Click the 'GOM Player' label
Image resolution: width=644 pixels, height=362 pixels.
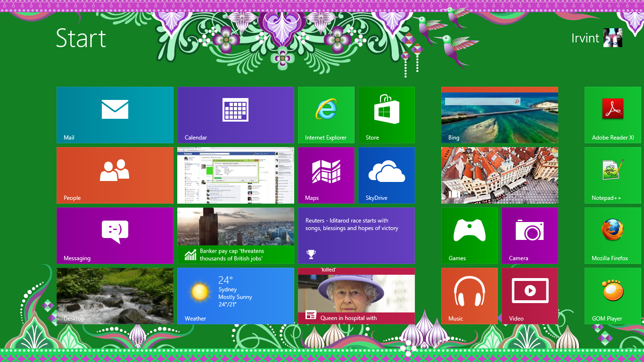coord(607,319)
